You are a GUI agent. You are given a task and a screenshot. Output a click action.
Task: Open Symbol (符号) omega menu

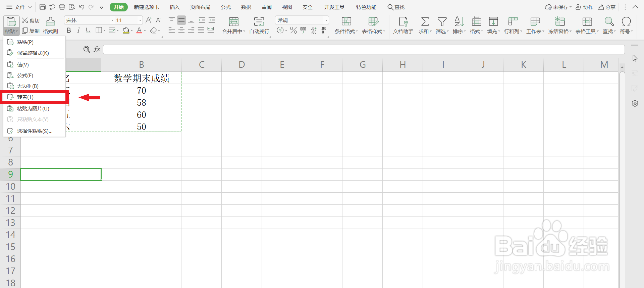pyautogui.click(x=626, y=25)
